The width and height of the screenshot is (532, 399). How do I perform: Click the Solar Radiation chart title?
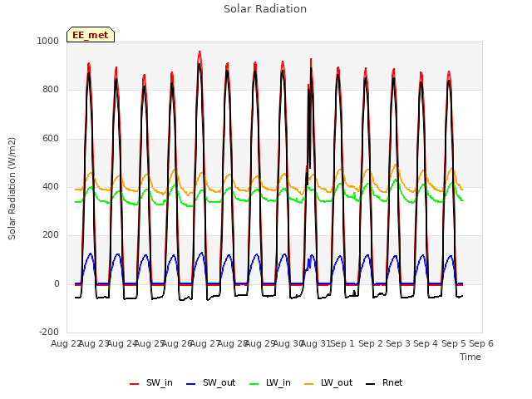pyautogui.click(x=265, y=9)
